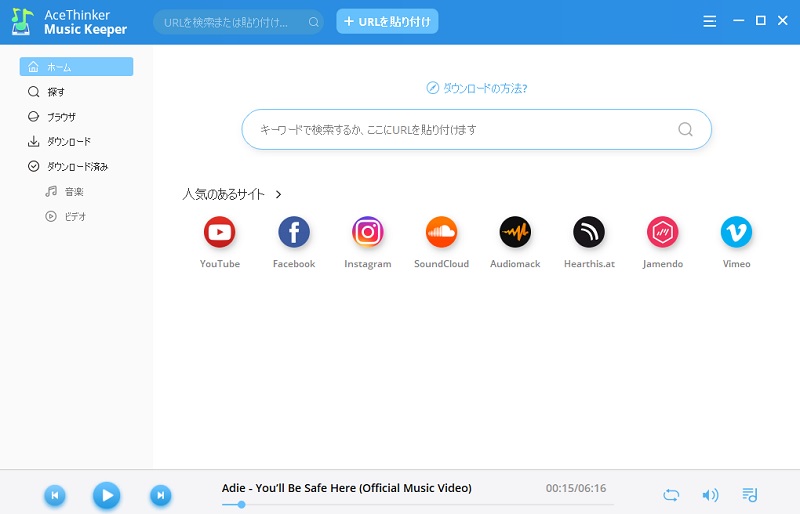Click the 00:15/06:16 time display
Image resolution: width=800 pixels, height=514 pixels.
click(x=576, y=488)
